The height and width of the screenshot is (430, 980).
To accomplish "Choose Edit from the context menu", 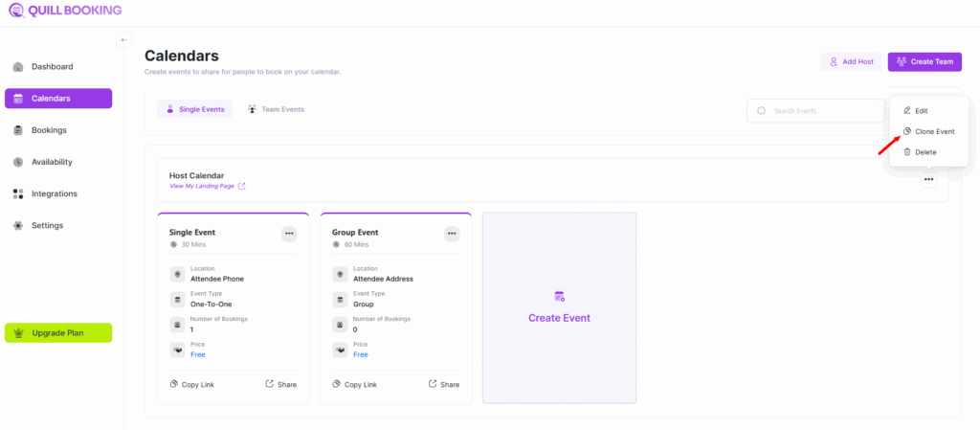I will click(x=921, y=111).
